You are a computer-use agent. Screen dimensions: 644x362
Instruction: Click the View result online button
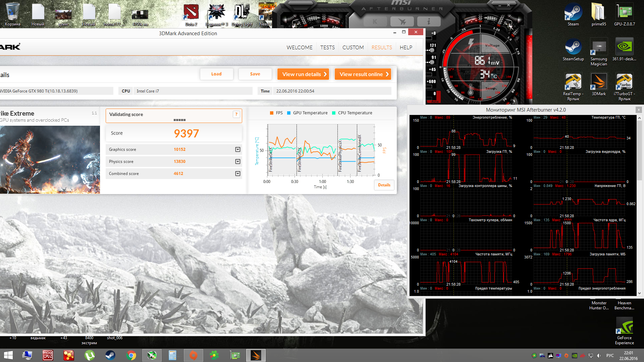point(363,74)
